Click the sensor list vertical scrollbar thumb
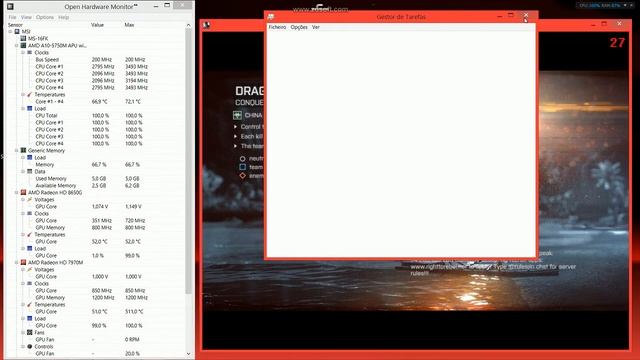 click(188, 161)
